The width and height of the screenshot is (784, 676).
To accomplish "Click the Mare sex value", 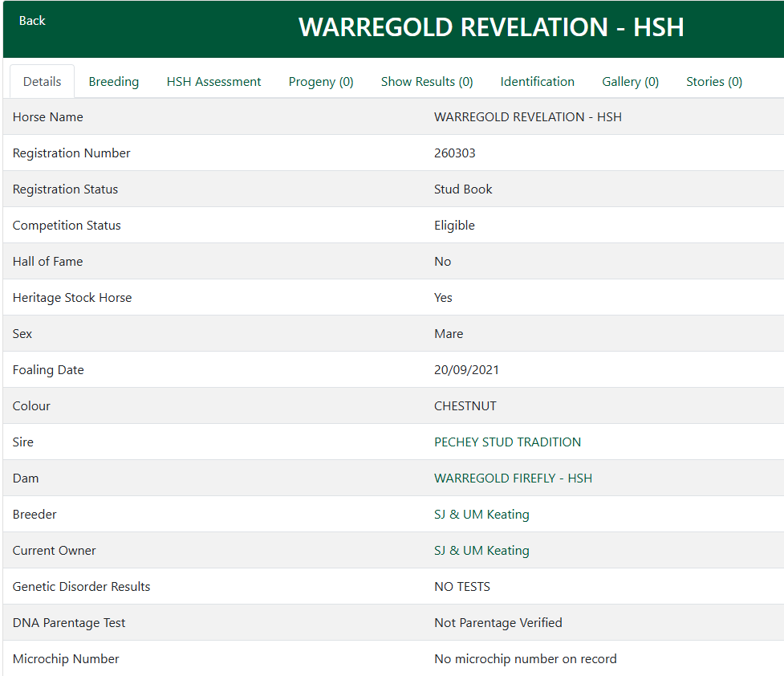I will pos(449,333).
